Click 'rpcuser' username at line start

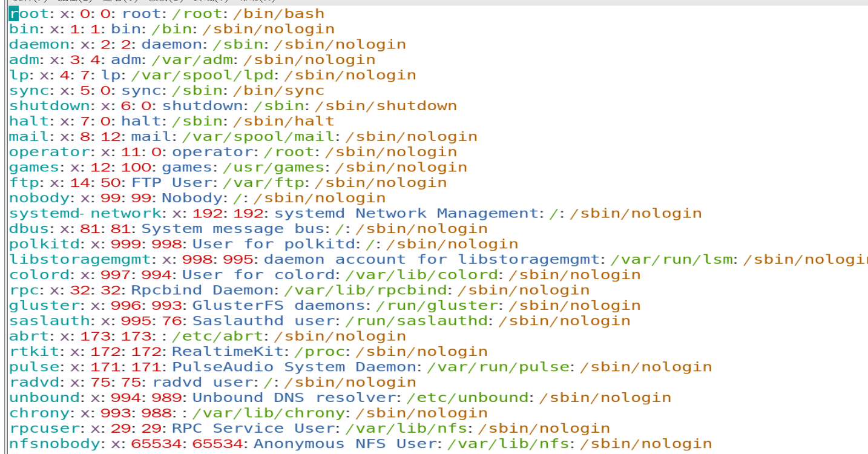point(45,429)
